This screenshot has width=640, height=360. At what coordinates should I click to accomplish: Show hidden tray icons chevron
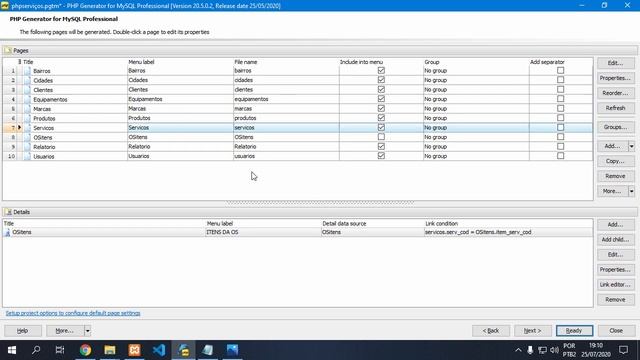(518, 350)
